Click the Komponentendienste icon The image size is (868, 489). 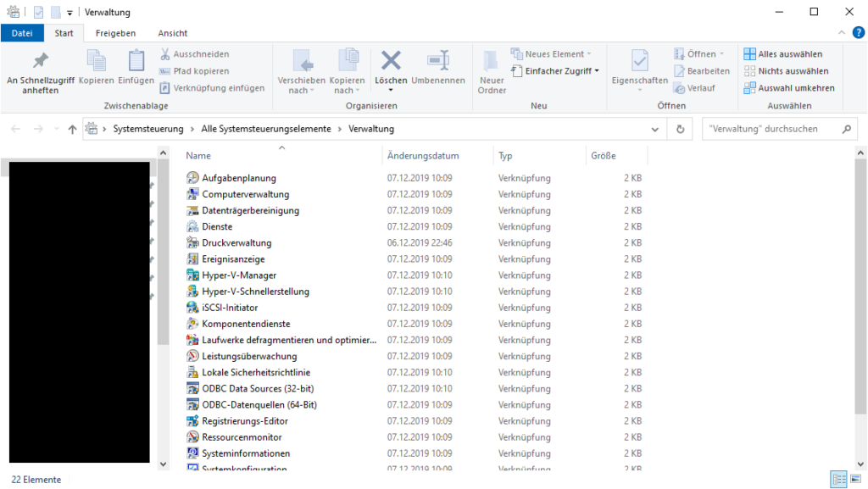[x=192, y=324]
